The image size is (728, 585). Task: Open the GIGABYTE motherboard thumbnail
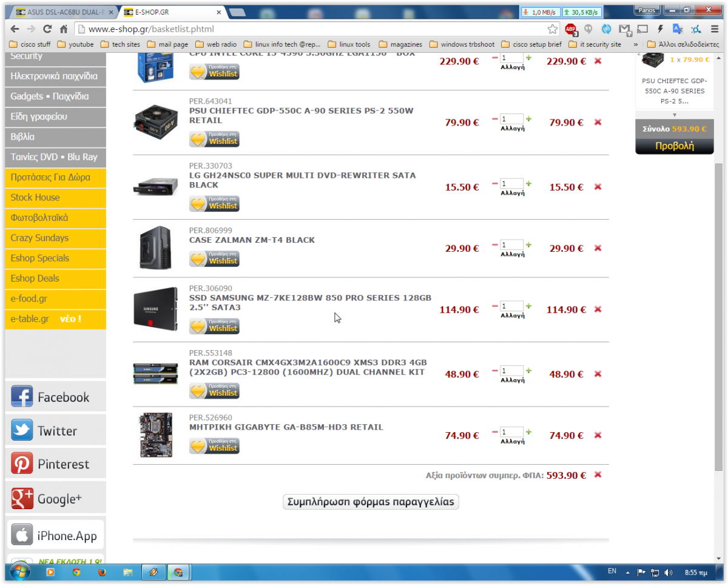pyautogui.click(x=156, y=435)
